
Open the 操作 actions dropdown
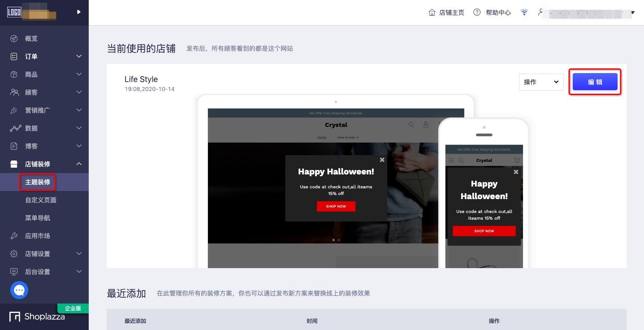(x=541, y=82)
